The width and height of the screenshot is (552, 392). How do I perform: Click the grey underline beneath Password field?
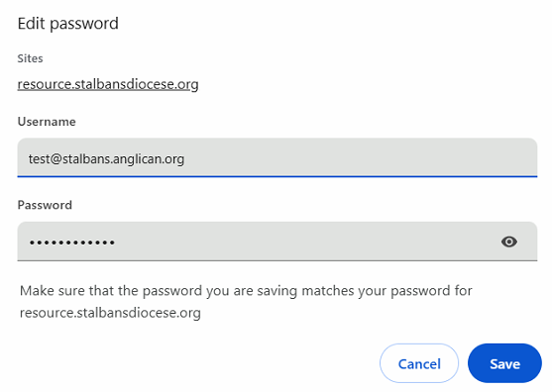pyautogui.click(x=277, y=260)
